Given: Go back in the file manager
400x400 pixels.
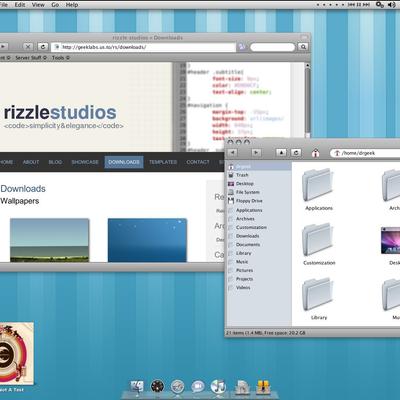Looking at the screenshot, I should coord(232,153).
